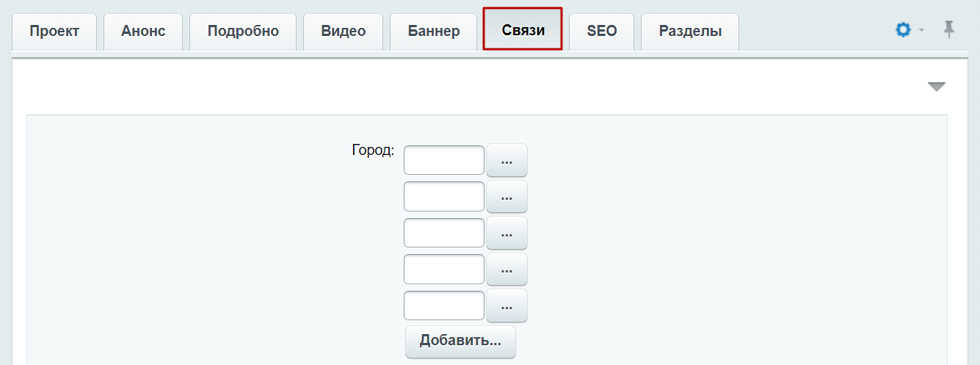Switch to the Проект tab

tap(54, 32)
